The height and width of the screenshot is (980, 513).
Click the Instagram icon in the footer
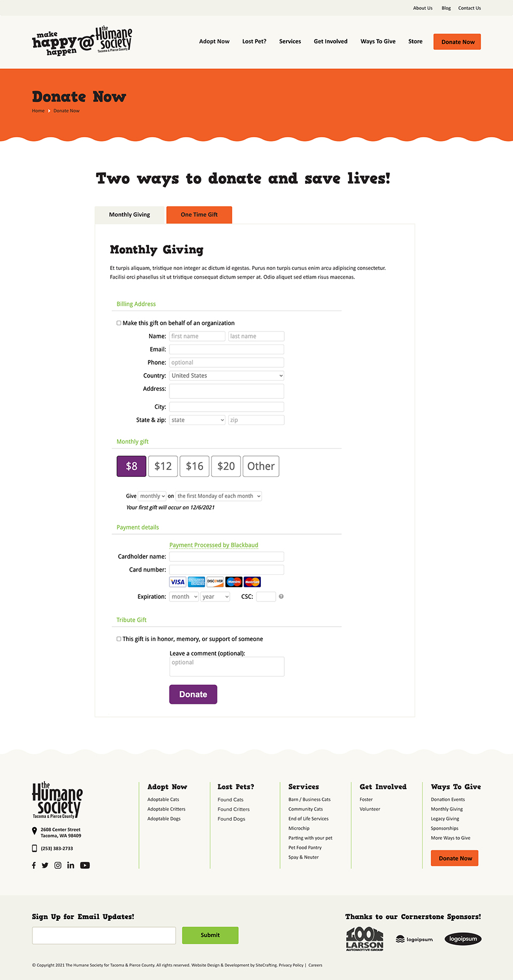[x=58, y=865]
